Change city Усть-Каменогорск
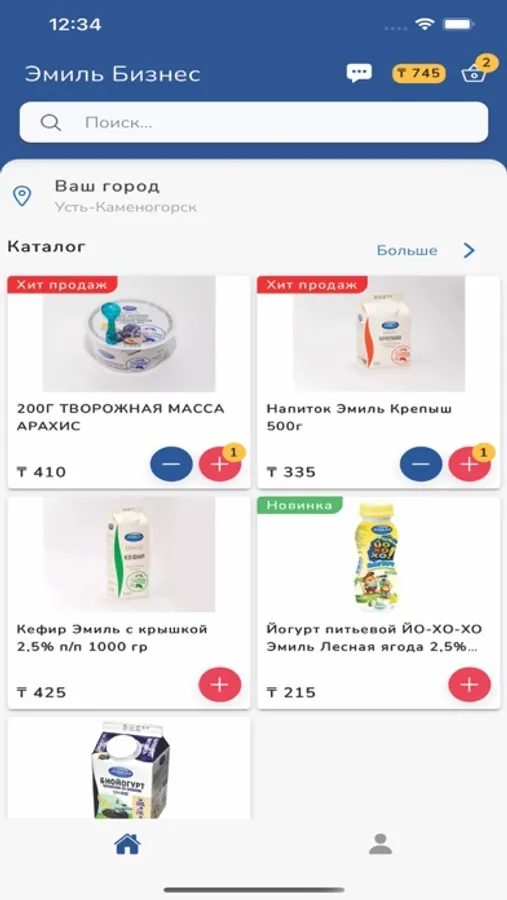This screenshot has width=507, height=900. point(125,207)
